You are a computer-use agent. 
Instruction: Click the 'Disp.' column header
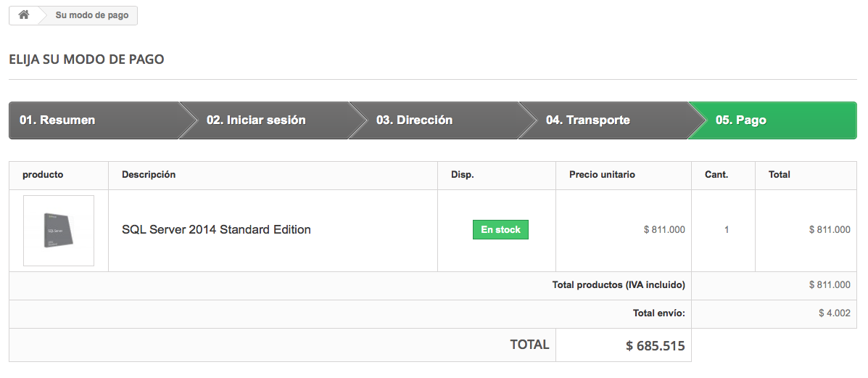(x=463, y=175)
